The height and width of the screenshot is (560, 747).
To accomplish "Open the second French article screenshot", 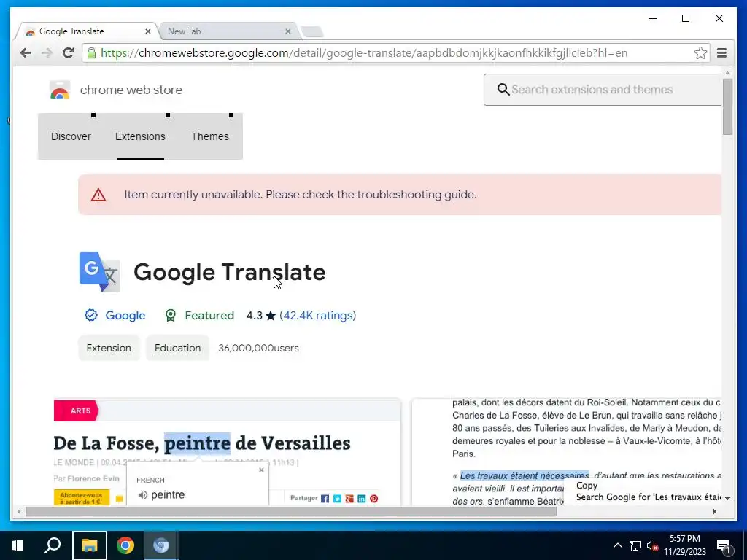I will [567, 452].
